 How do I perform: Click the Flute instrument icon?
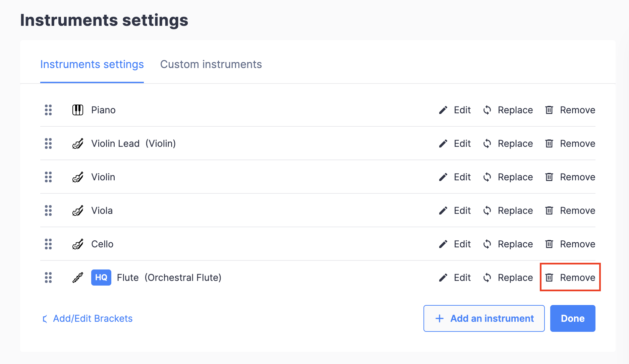coord(77,278)
